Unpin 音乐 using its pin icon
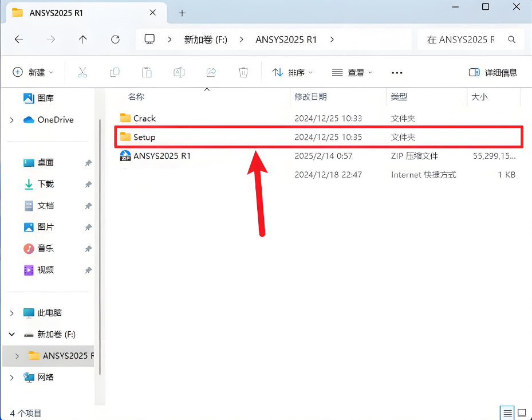This screenshot has width=532, height=420. pyautogui.click(x=88, y=249)
